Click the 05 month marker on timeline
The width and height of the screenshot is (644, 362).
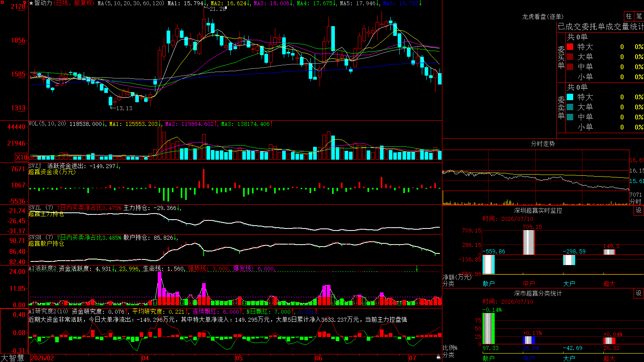[x=239, y=358]
